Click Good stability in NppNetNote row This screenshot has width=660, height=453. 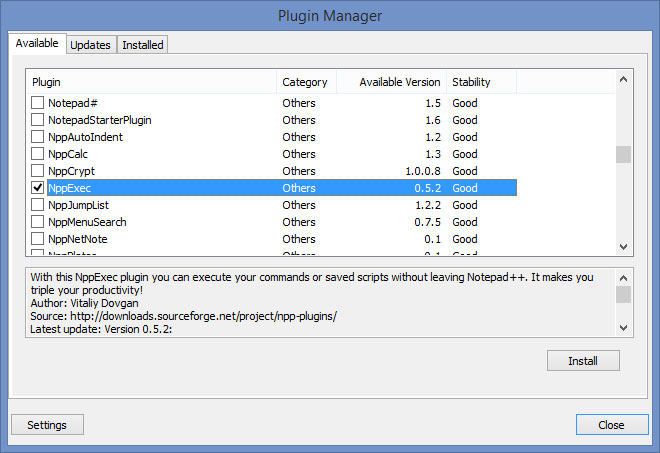coord(465,239)
